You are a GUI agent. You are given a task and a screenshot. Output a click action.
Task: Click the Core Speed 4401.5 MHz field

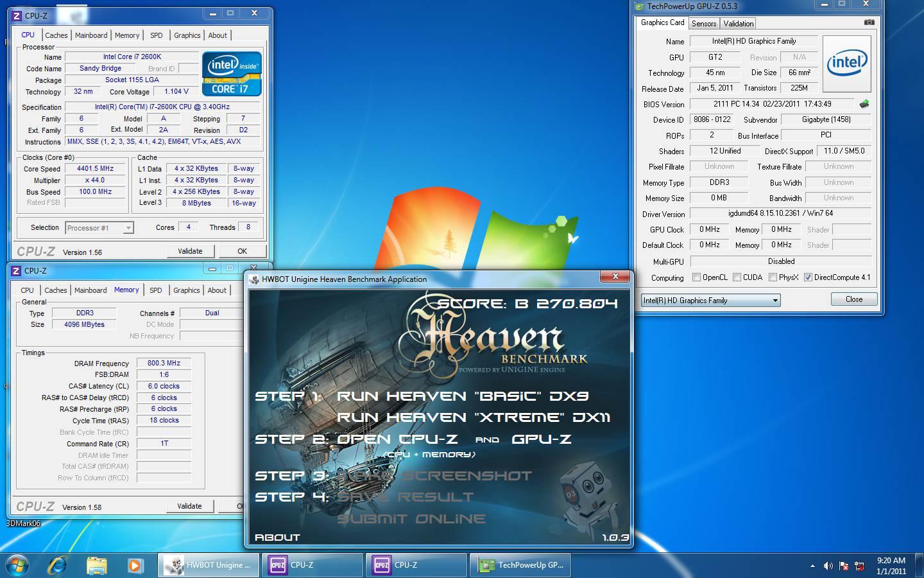tap(95, 169)
